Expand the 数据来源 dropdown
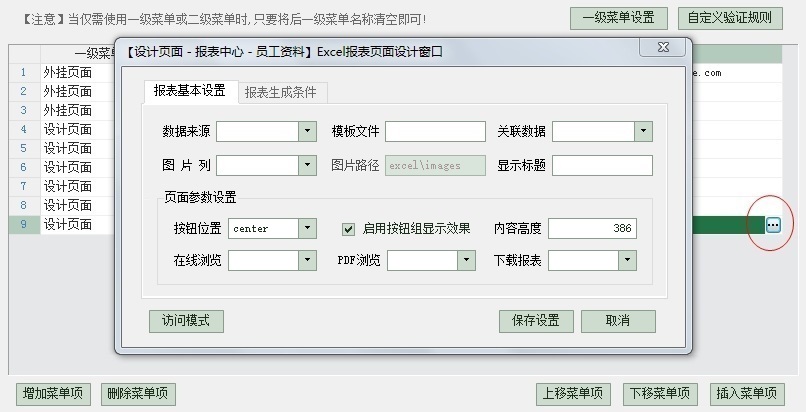Screen dimensions: 806x412 click(307, 132)
